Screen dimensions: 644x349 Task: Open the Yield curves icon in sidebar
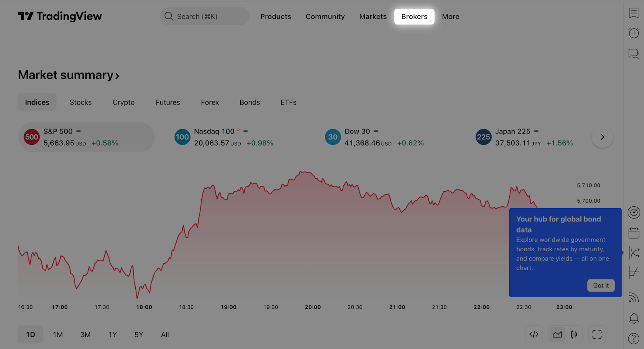pos(634,253)
